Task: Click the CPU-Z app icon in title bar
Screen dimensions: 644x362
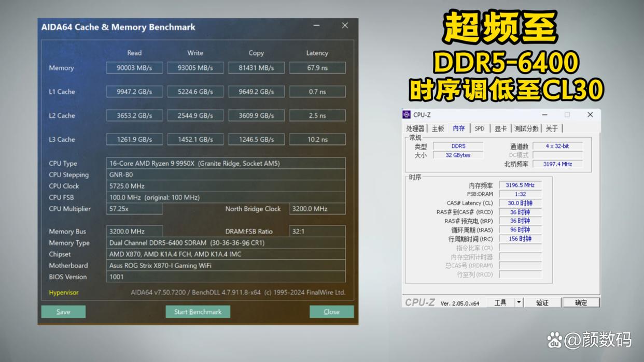Action: (407, 115)
